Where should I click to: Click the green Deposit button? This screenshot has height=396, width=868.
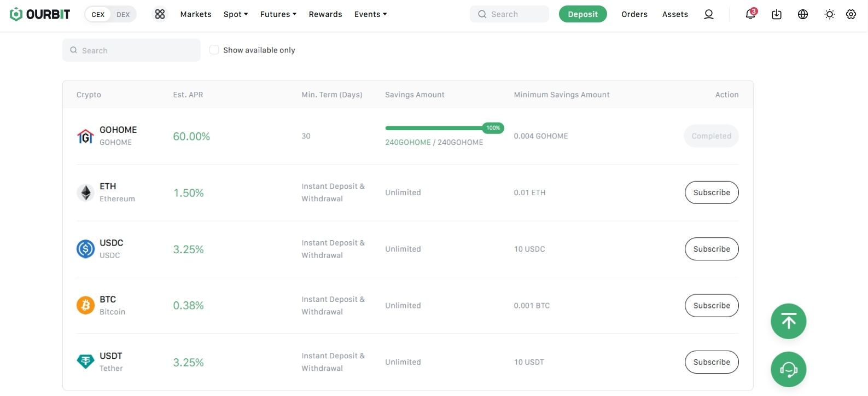pyautogui.click(x=583, y=14)
